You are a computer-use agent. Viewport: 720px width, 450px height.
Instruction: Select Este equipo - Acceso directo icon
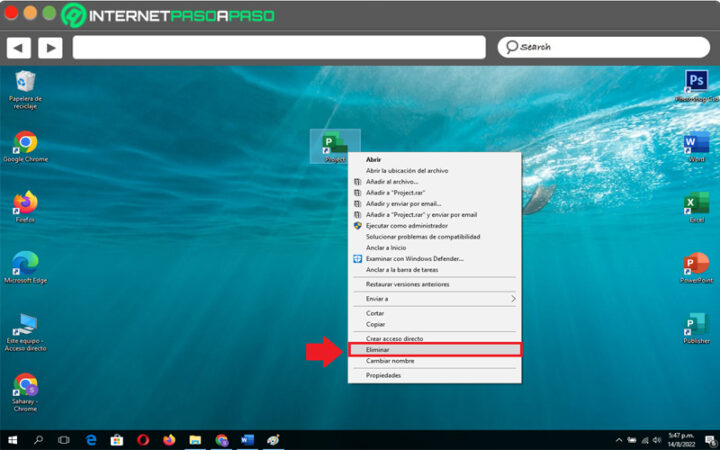(x=25, y=332)
